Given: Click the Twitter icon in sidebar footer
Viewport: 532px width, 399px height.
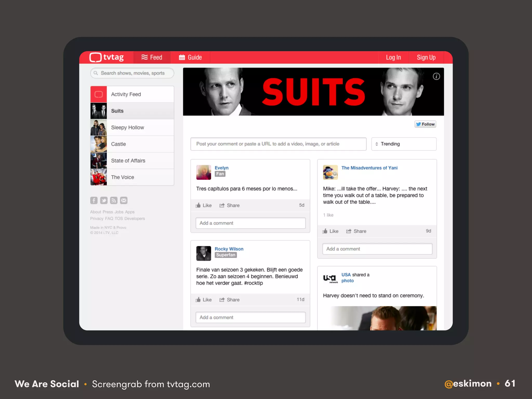Looking at the screenshot, I should [x=104, y=200].
